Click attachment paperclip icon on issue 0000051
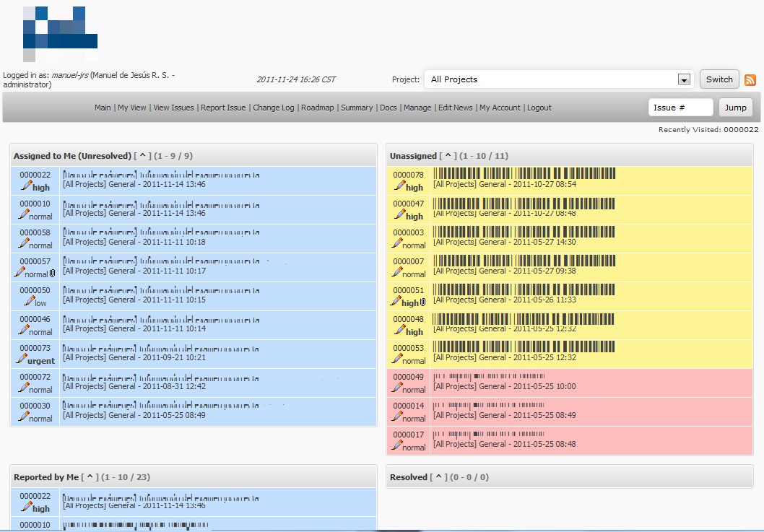Viewport: 764px width, 532px height. click(422, 302)
